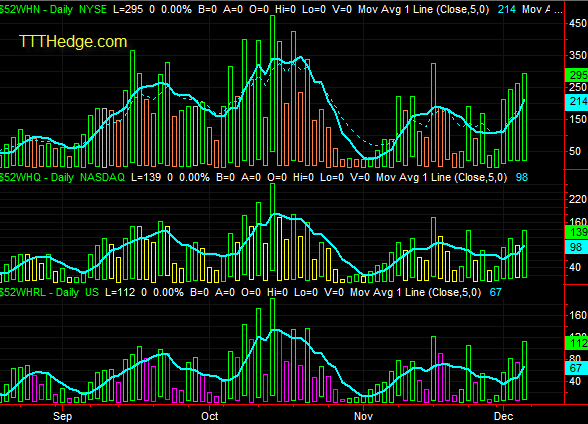
Task: Select the $52WHQ - Daily symbol label
Action: click(36, 177)
